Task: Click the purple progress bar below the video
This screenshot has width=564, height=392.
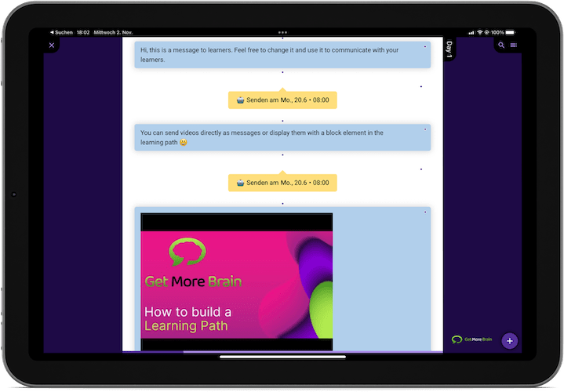Action: coord(282,352)
